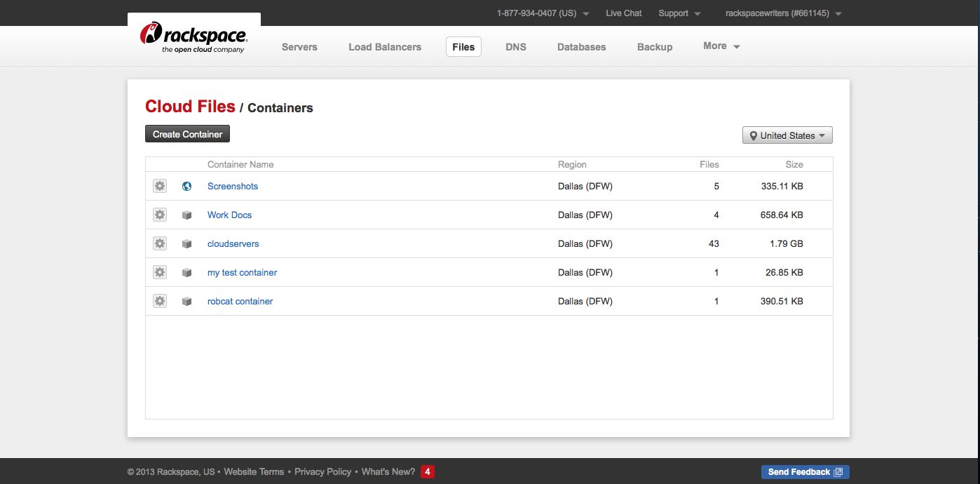Click the globe icon next to Screenshots
This screenshot has height=484, width=980.
point(186,186)
